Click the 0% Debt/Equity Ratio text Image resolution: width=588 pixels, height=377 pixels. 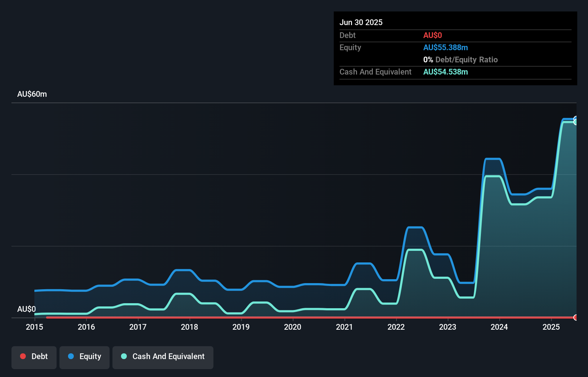click(461, 59)
